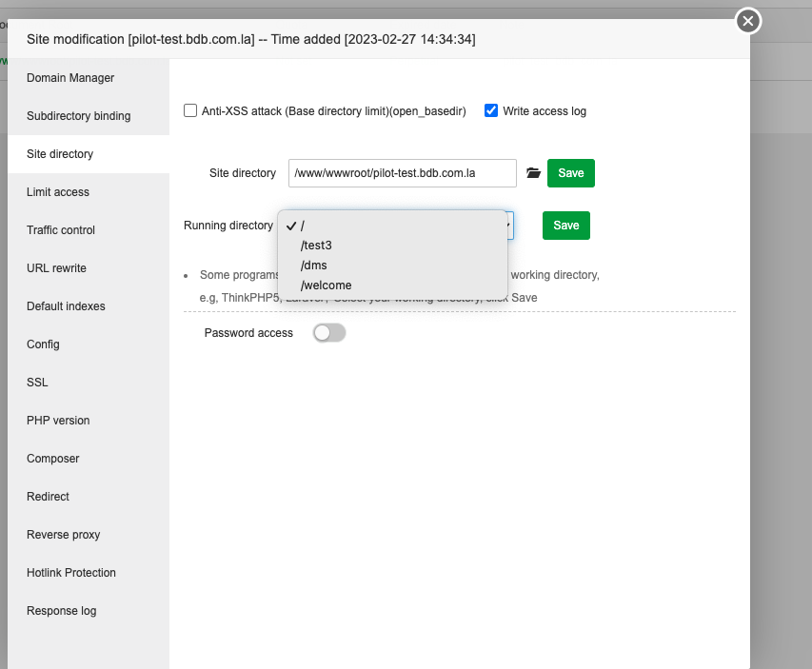
Task: Pick /welcome in the dropdown list
Action: coord(326,285)
